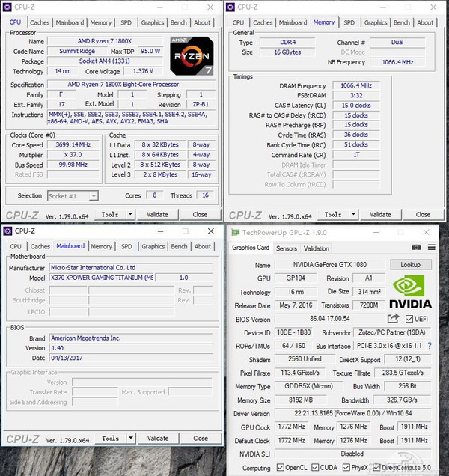
Task: Click the motherboard model X370 XPOWER GAMING TITANIUM
Action: pyautogui.click(x=102, y=278)
